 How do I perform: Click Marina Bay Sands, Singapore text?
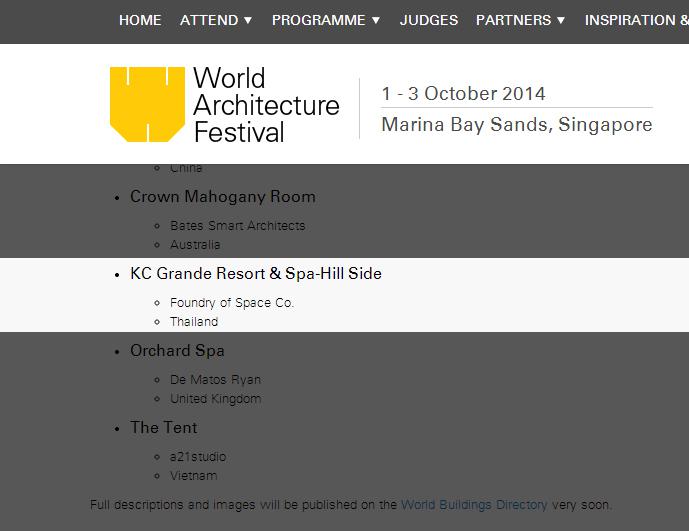click(x=517, y=124)
